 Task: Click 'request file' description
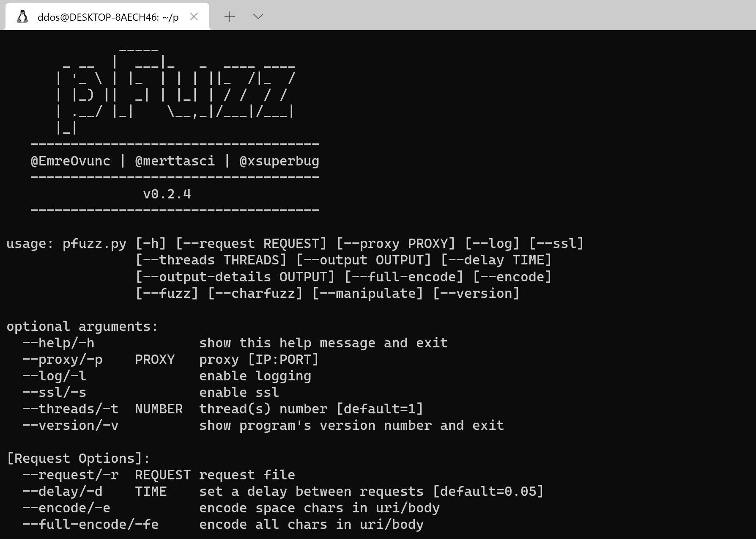point(247,475)
